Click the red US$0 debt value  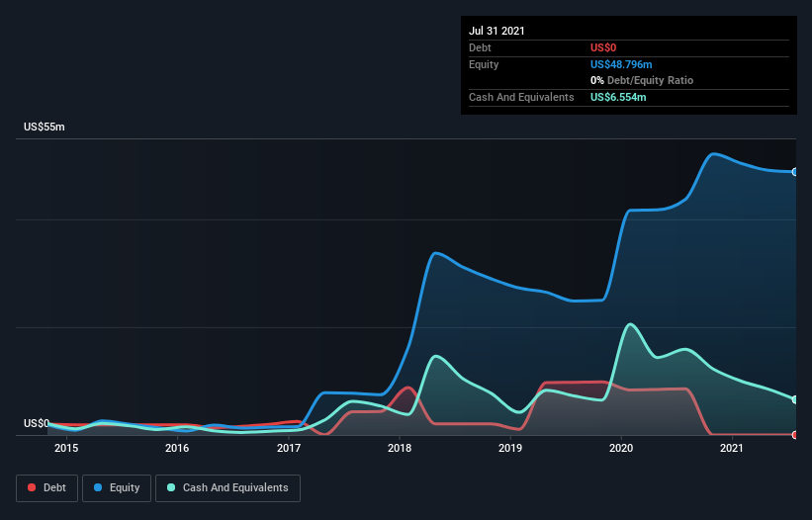coord(603,48)
